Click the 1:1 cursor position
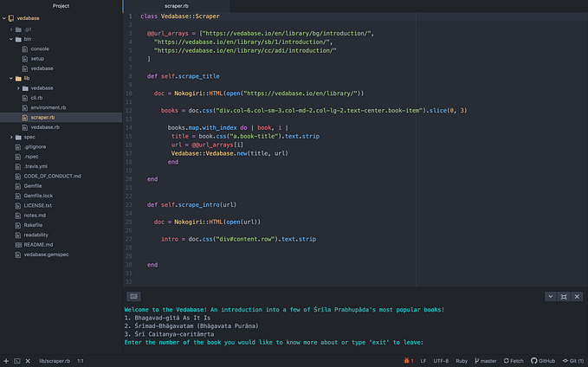The height and width of the screenshot is (367, 588). (x=81, y=361)
